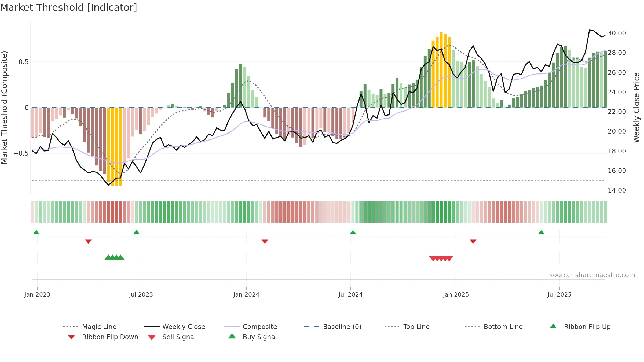
Task: Click the −0.5 left axis tick label
Action: click(21, 153)
